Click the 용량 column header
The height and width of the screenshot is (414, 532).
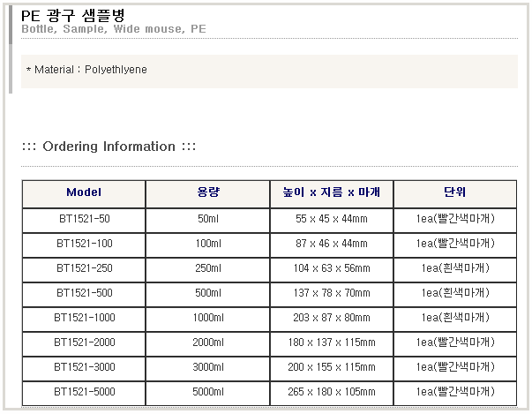(x=207, y=192)
